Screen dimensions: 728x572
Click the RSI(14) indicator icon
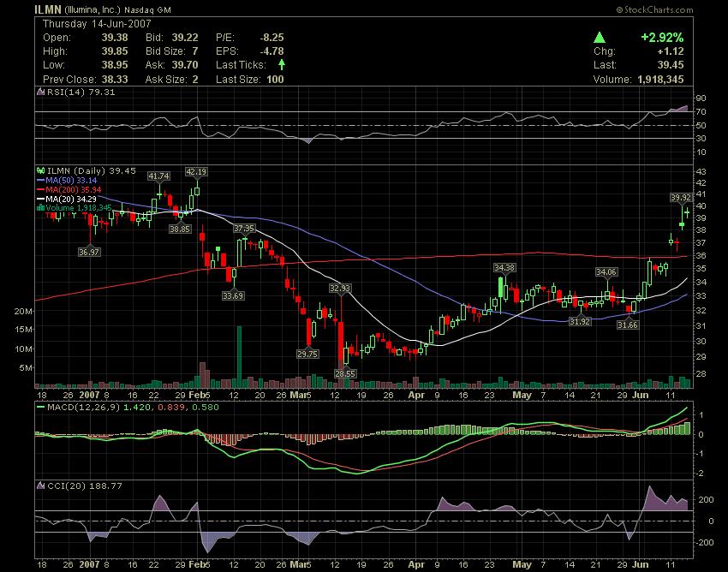pyautogui.click(x=41, y=92)
